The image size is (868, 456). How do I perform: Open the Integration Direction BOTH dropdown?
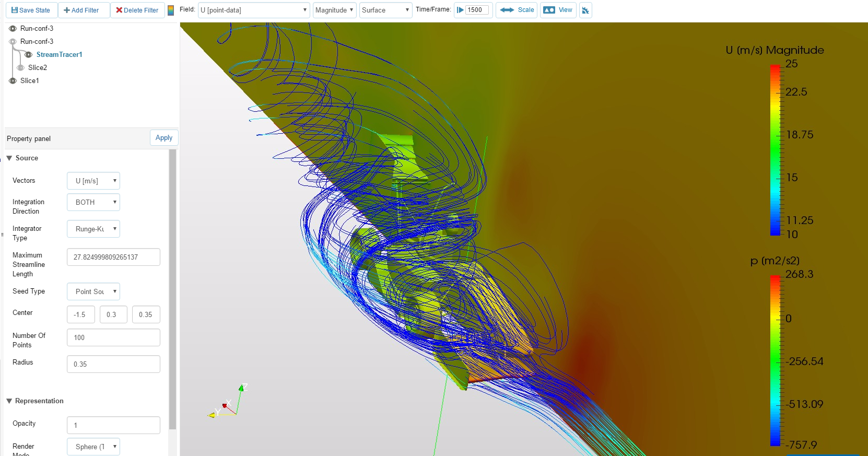[93, 202]
